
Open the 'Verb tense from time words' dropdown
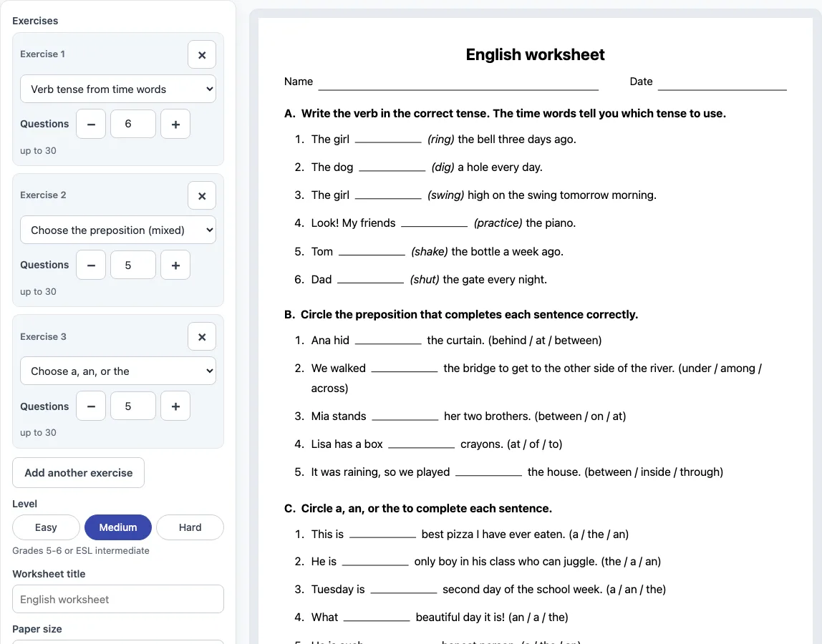click(118, 89)
